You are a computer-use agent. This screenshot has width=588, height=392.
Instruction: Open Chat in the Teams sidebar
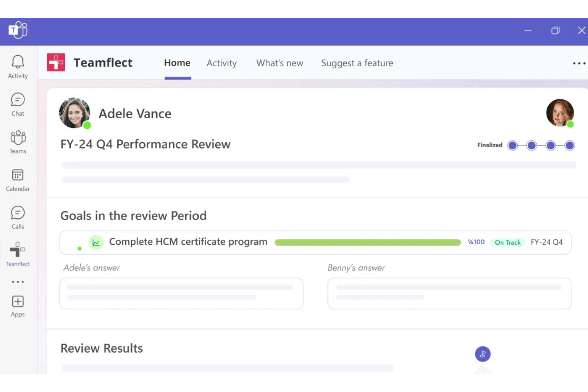pos(18,104)
